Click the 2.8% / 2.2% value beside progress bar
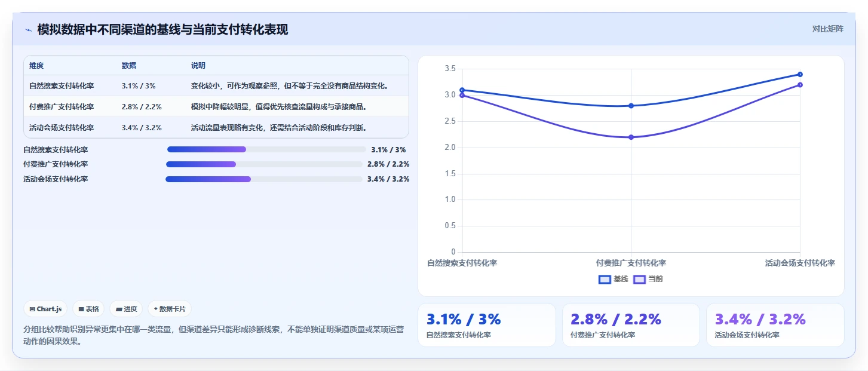The height and width of the screenshot is (371, 868). point(388,164)
